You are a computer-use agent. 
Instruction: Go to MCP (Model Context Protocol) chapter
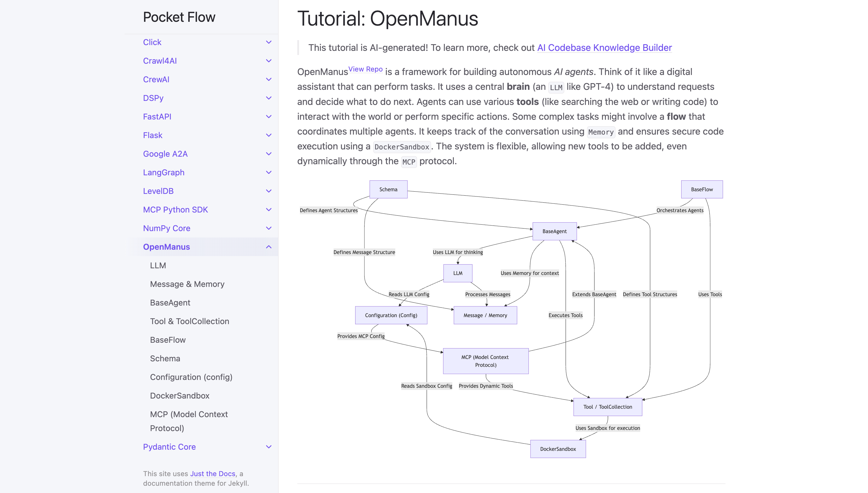(x=189, y=421)
